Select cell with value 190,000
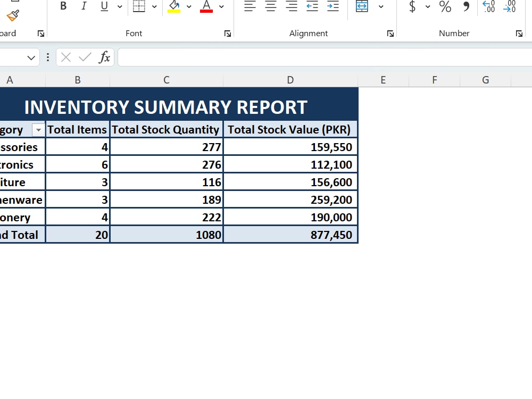This screenshot has height=399, width=532. coord(290,218)
